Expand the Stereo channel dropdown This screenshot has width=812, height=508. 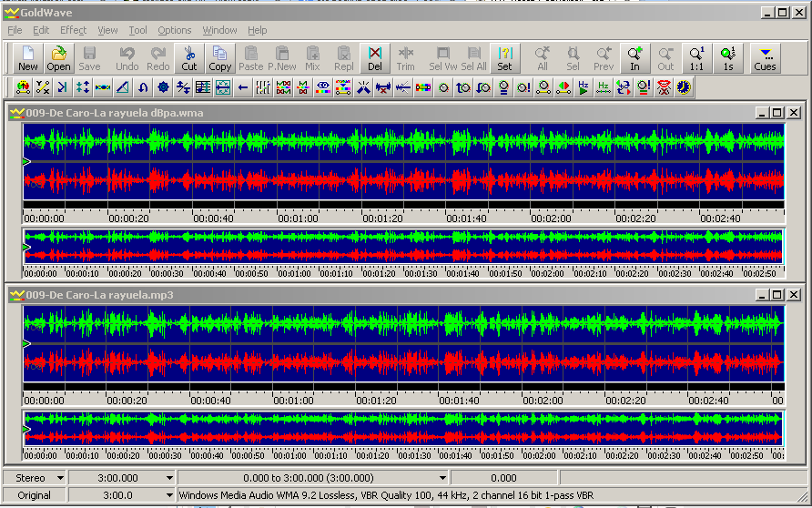click(60, 478)
